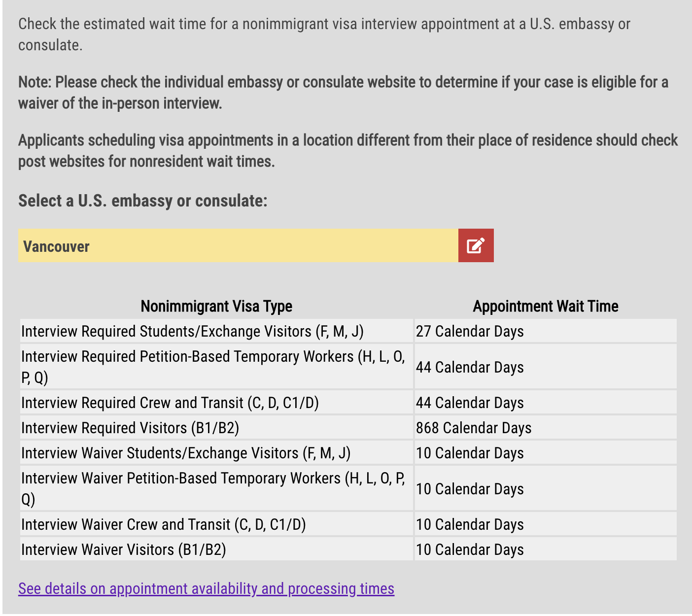Image resolution: width=692 pixels, height=616 pixels.
Task: Select Interview Waiver Students/Exchange Visitors row
Action: point(348,452)
